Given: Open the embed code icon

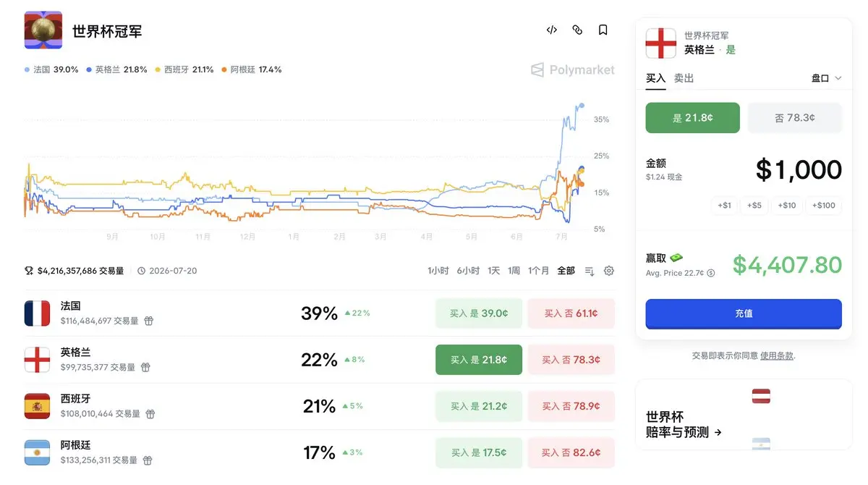Looking at the screenshot, I should click(552, 30).
